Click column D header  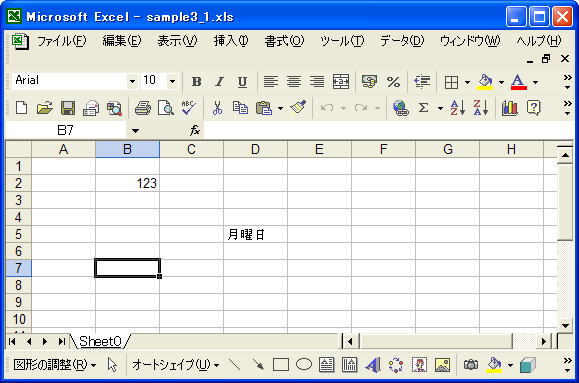(x=255, y=149)
